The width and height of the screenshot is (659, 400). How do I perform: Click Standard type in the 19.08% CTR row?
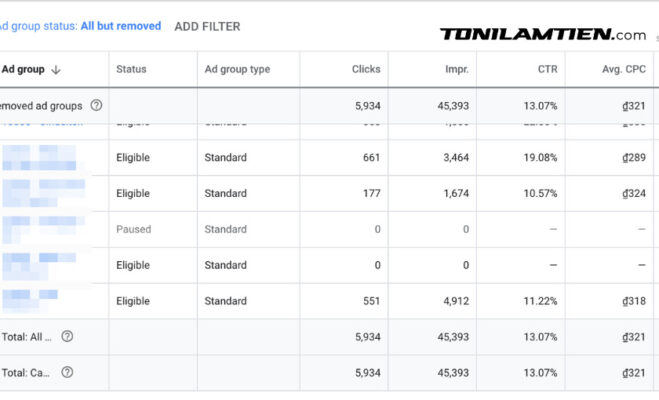[x=225, y=158]
